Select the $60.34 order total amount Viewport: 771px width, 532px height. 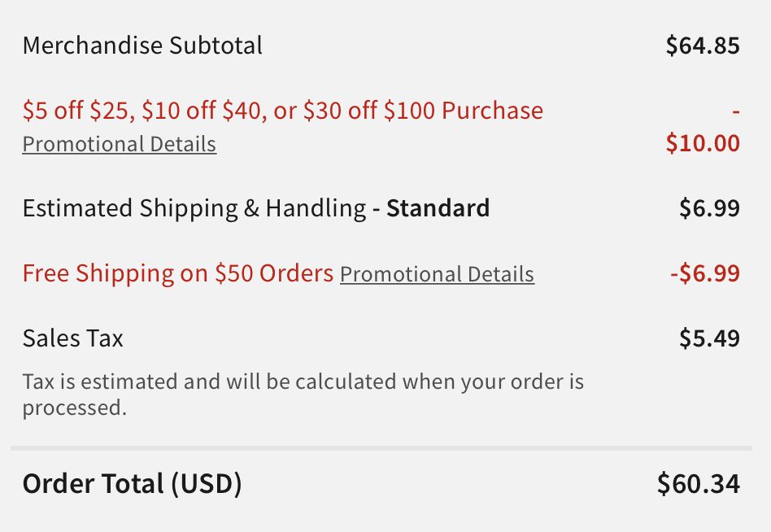(699, 483)
